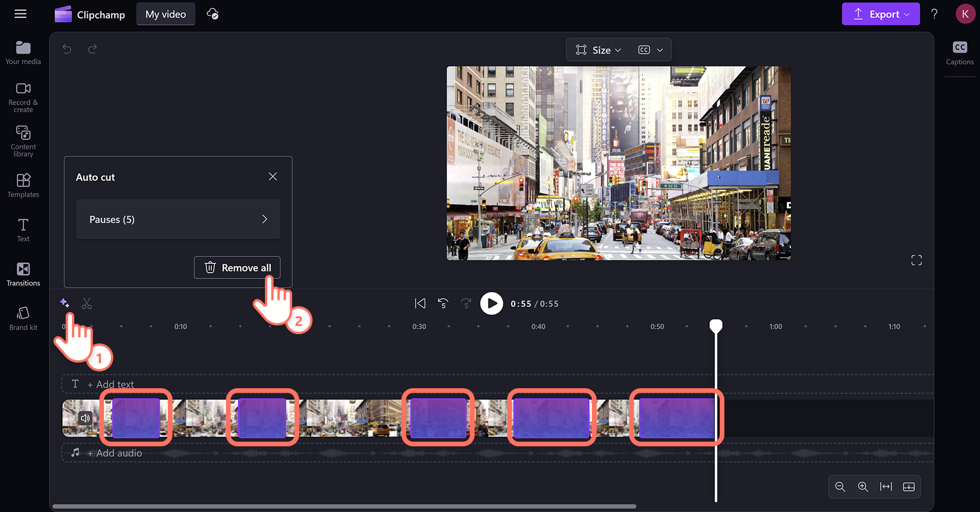Click the Export button
980x512 pixels.
click(881, 14)
